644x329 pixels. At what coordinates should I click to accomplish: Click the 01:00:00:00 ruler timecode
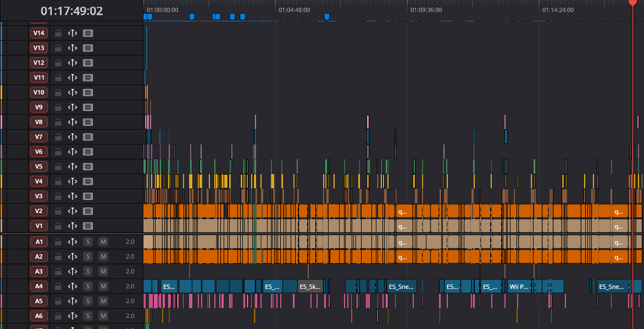click(162, 10)
